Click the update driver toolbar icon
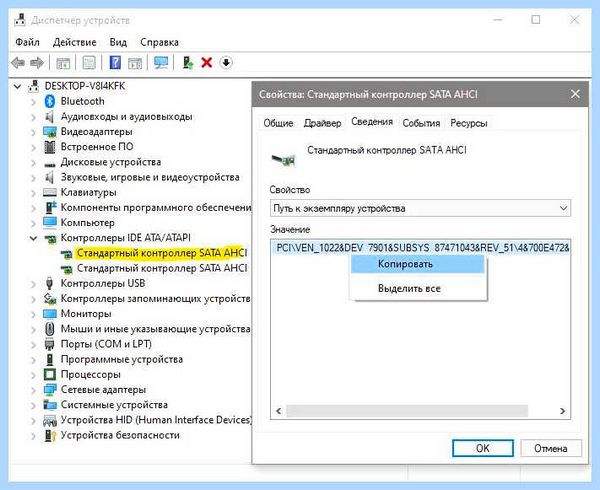The width and height of the screenshot is (600, 490). tap(188, 63)
